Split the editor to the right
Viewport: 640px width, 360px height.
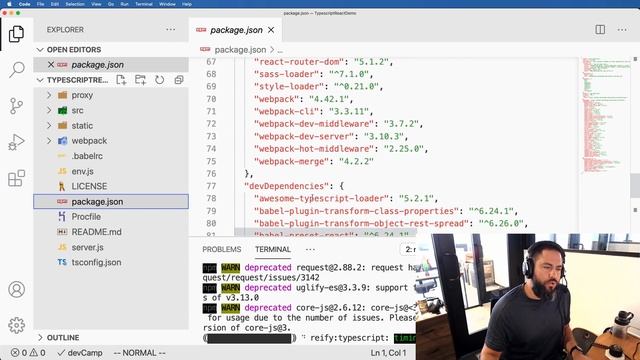(x=600, y=29)
